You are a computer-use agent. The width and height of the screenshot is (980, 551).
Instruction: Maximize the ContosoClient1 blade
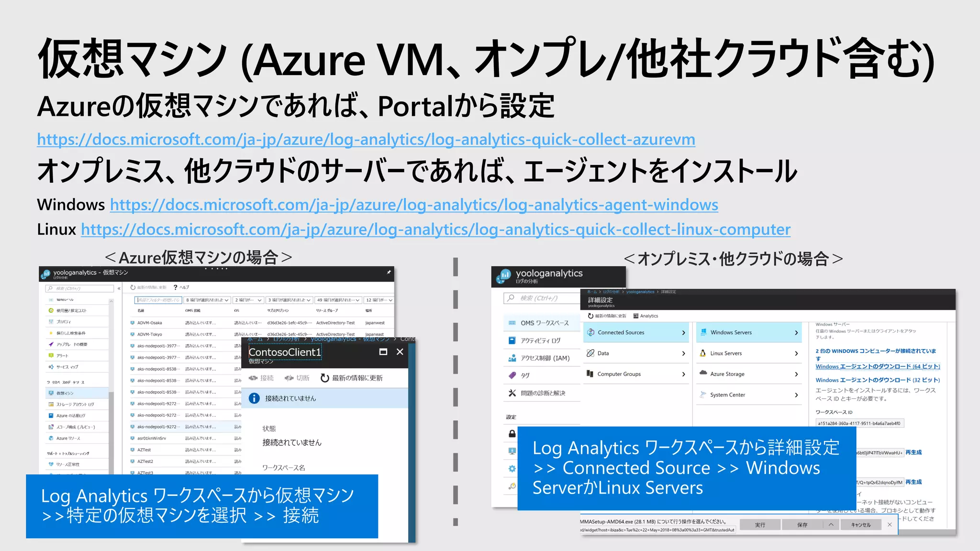pyautogui.click(x=383, y=352)
